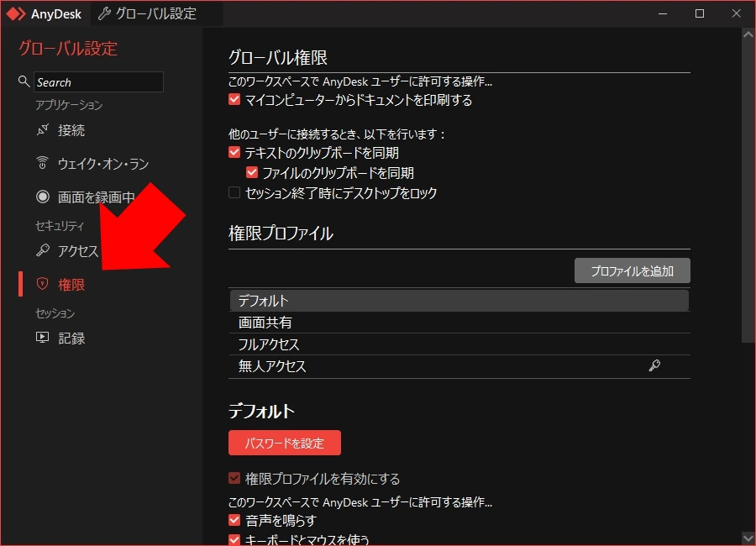Click the プロファイルを追加 button
The width and height of the screenshot is (756, 546).
point(632,270)
